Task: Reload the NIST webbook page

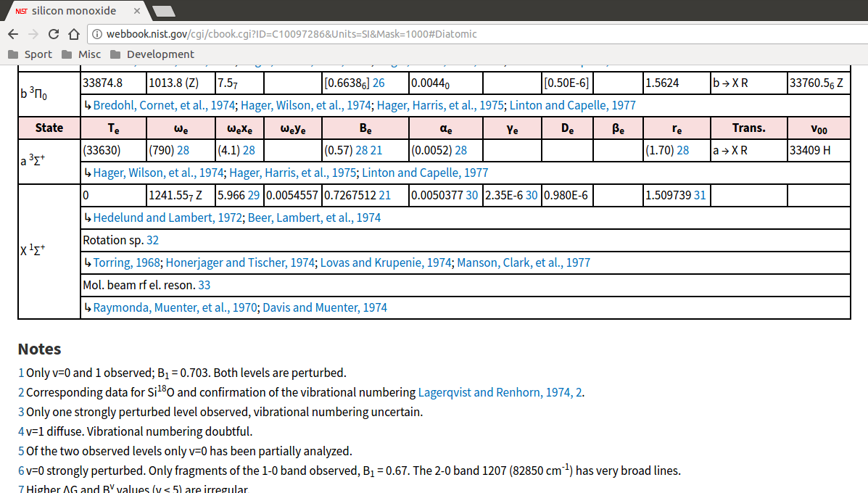Action: coord(54,34)
